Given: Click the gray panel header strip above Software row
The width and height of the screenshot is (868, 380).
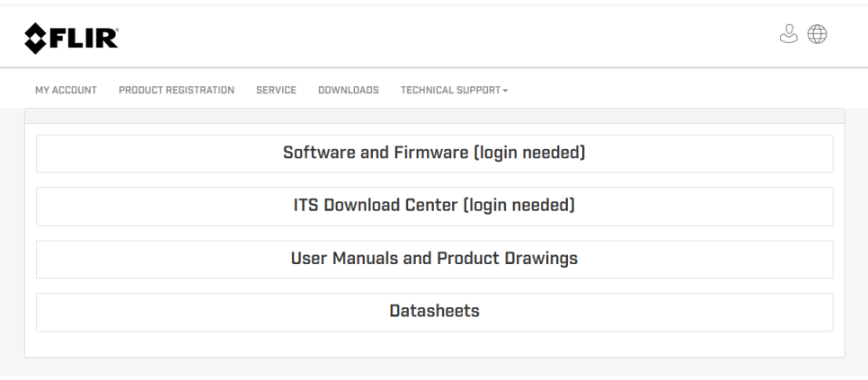Looking at the screenshot, I should click(435, 116).
